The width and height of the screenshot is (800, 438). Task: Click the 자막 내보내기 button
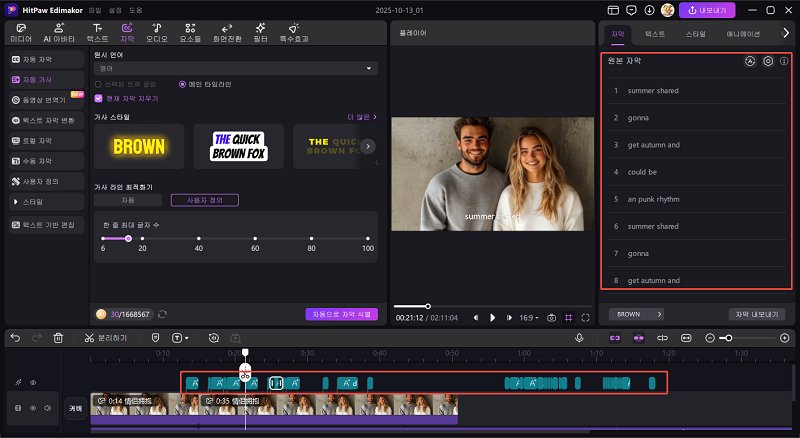point(758,314)
